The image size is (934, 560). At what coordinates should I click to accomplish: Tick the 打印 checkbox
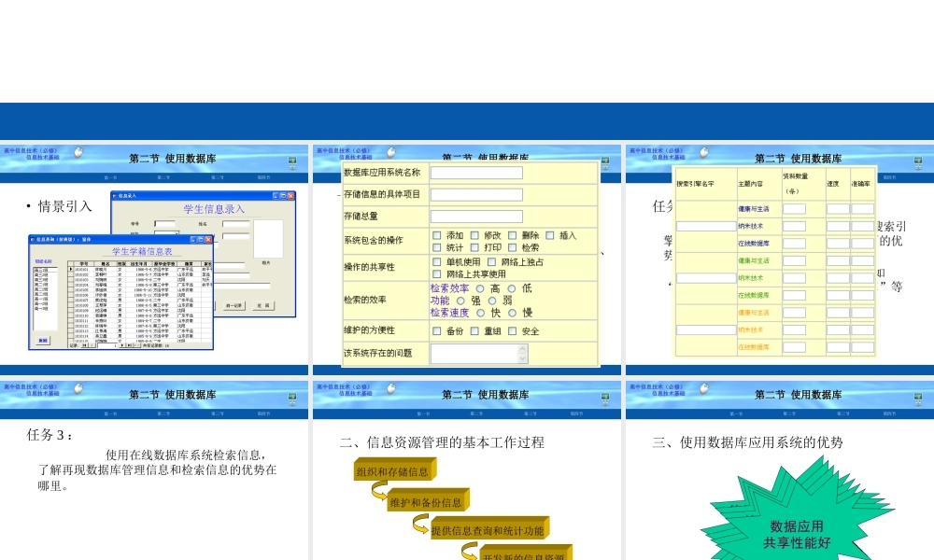(x=474, y=247)
